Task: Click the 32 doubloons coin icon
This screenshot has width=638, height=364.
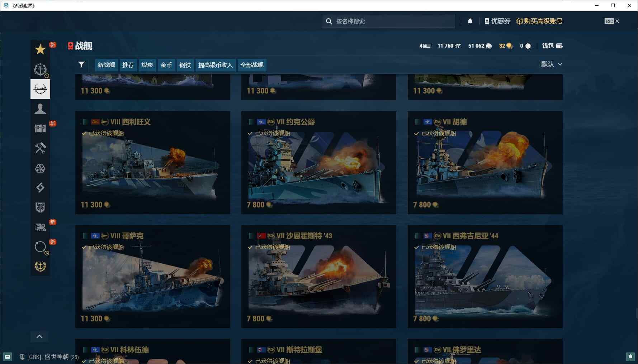Action: tap(509, 46)
